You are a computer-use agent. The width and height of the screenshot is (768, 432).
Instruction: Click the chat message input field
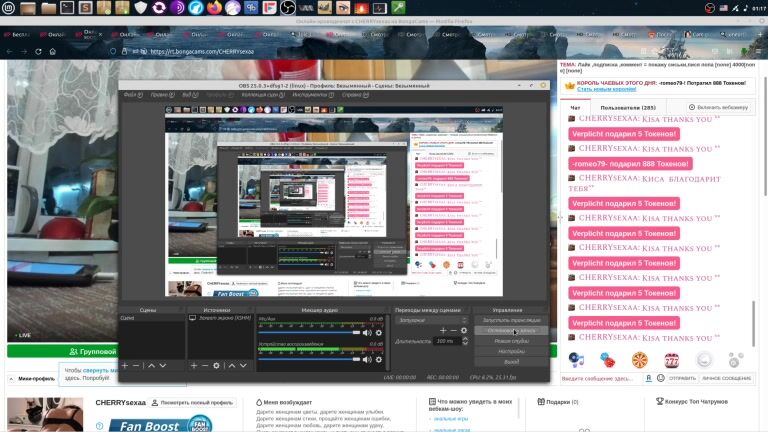coord(600,379)
